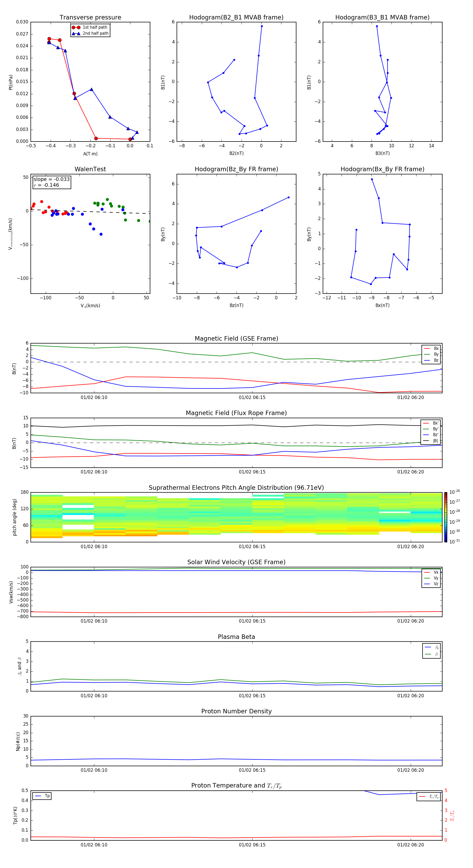Select 'Vy' in solar wind legend
This screenshot has height=868, width=473.
431,578
